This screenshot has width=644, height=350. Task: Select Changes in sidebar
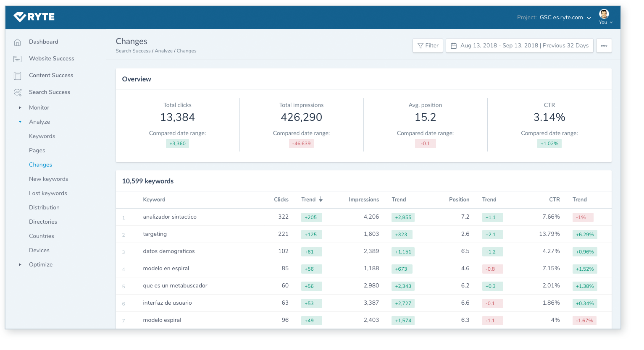tap(41, 165)
